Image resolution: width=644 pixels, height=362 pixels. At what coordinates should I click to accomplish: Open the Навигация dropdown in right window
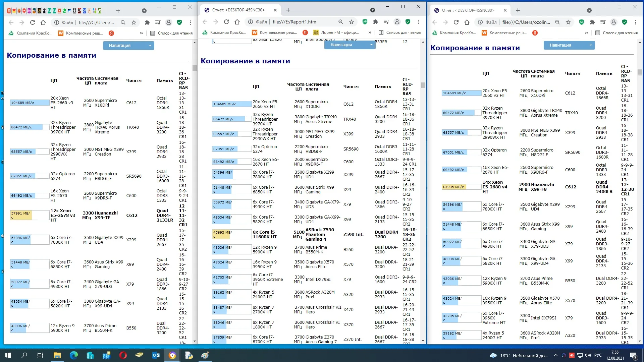coord(569,45)
